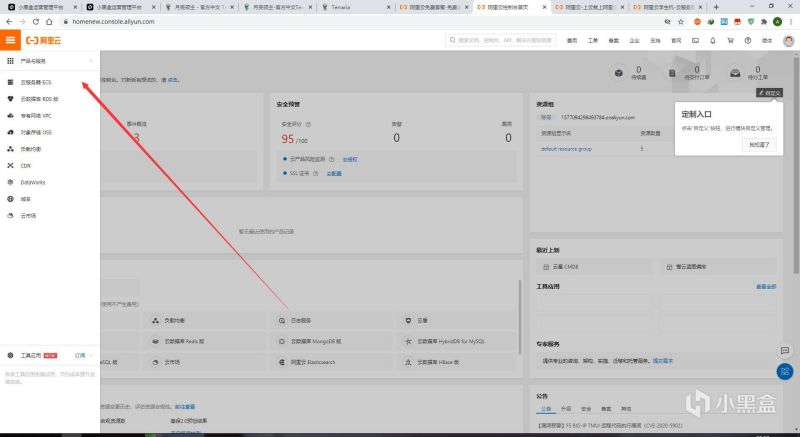This screenshot has height=437, width=800.
Task: Click the pending tickets inbox icon
Action: (735, 73)
